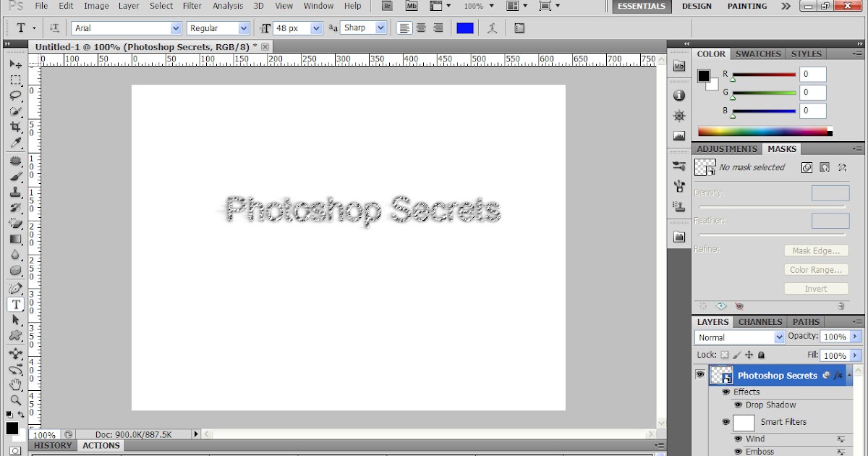Select the Horizontal Type tool in toolbox
The width and height of the screenshot is (868, 456).
(x=15, y=305)
